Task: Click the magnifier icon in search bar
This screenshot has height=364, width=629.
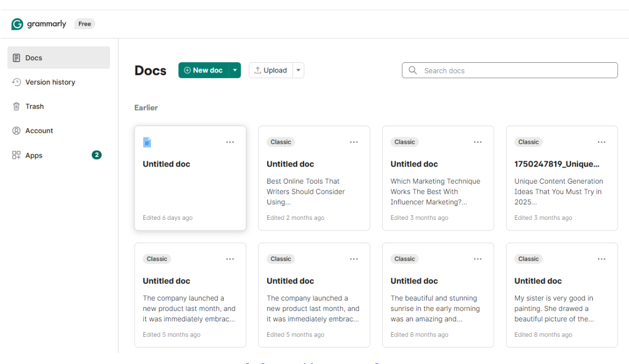Action: [x=413, y=70]
